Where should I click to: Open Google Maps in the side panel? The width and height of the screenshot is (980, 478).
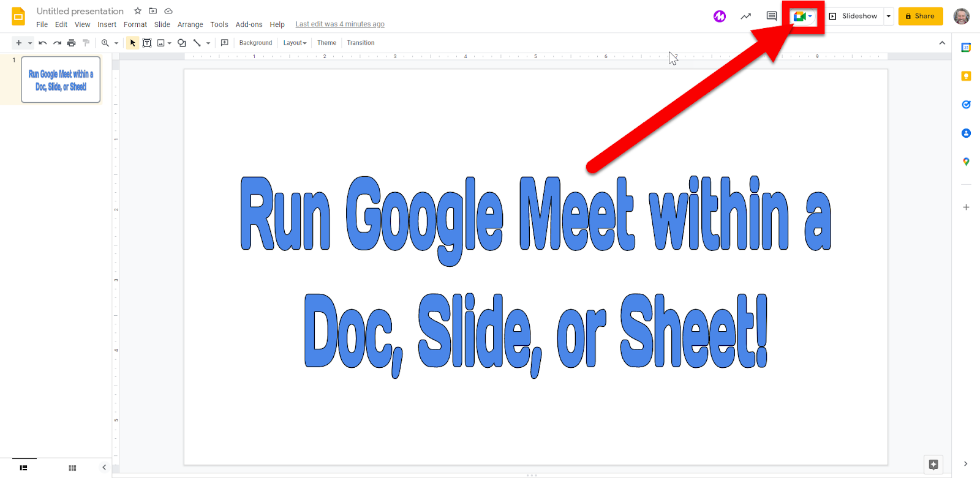click(966, 162)
